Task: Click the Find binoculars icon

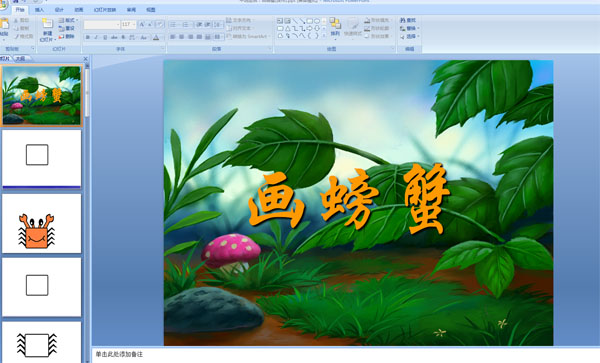Action: (403, 20)
